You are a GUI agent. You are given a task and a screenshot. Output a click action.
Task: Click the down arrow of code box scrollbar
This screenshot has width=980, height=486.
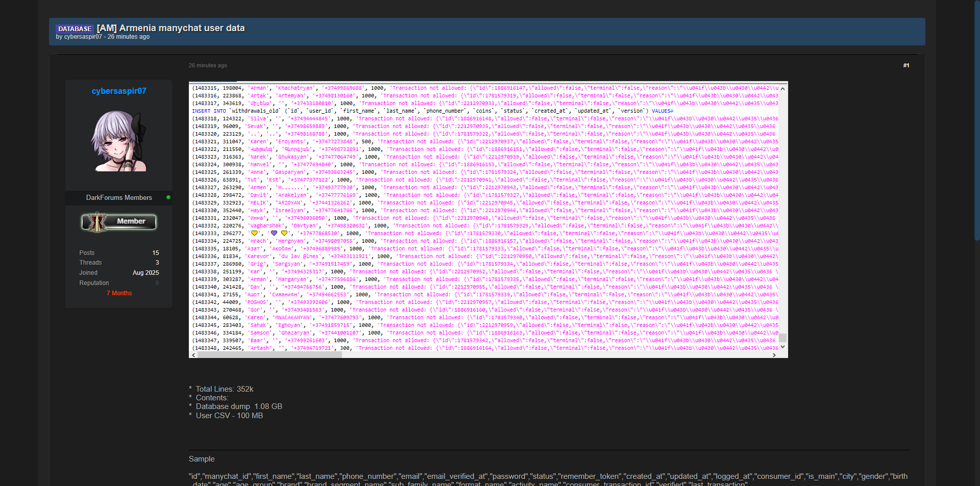point(782,347)
